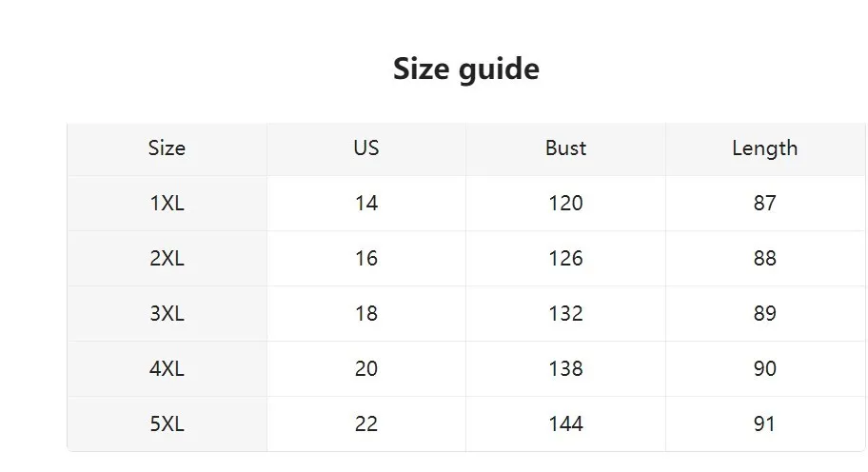This screenshot has height=472, width=868.
Task: Select US size 16 cell
Action: [366, 259]
